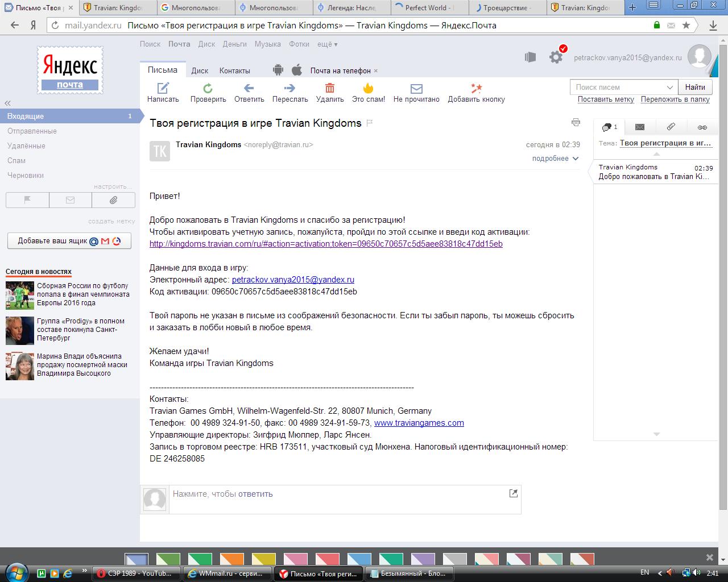The image size is (728, 582).
Task: Open the ещё menu in top navigation
Action: tap(327, 44)
